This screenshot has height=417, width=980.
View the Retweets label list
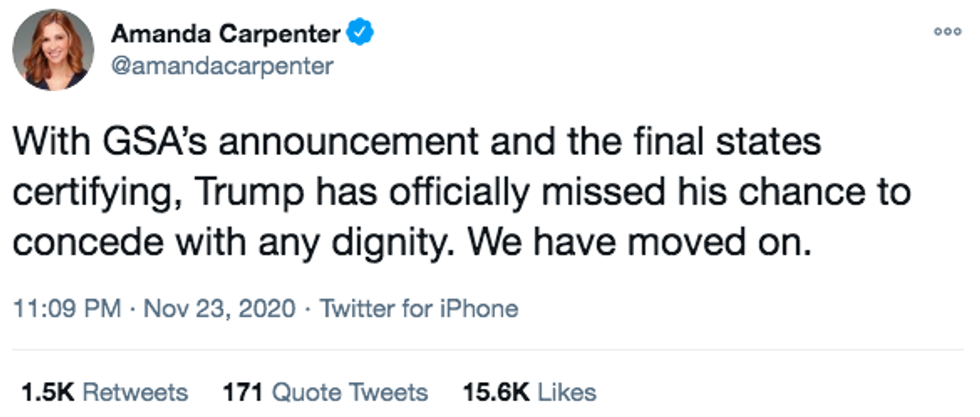[135, 391]
